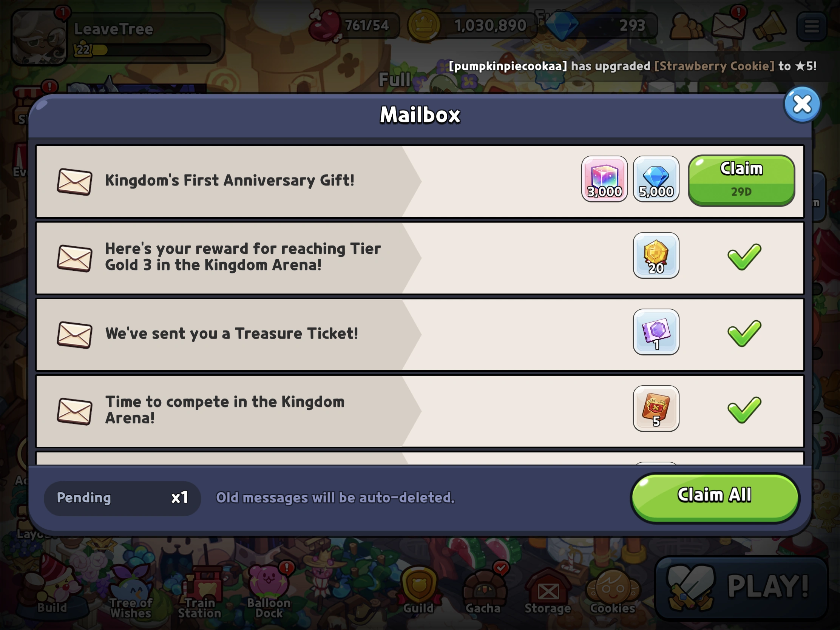Click the Pending x1 counter
This screenshot has height=630, width=840.
[122, 498]
